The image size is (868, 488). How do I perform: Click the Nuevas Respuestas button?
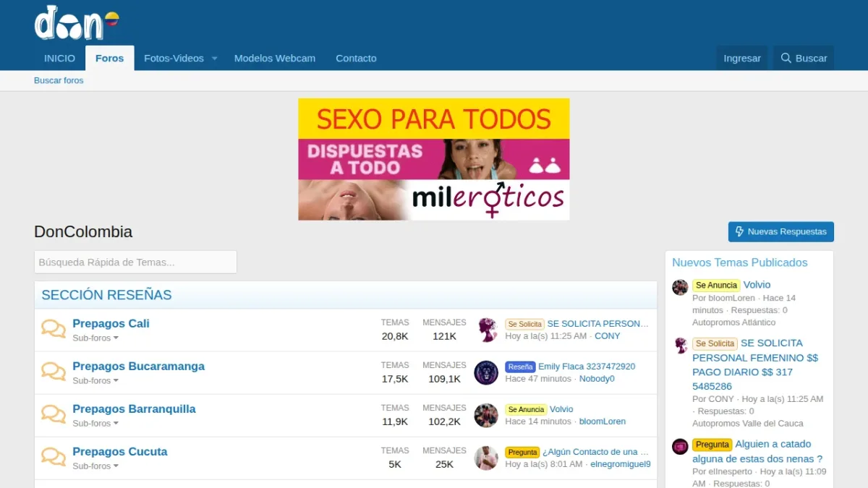(x=781, y=231)
